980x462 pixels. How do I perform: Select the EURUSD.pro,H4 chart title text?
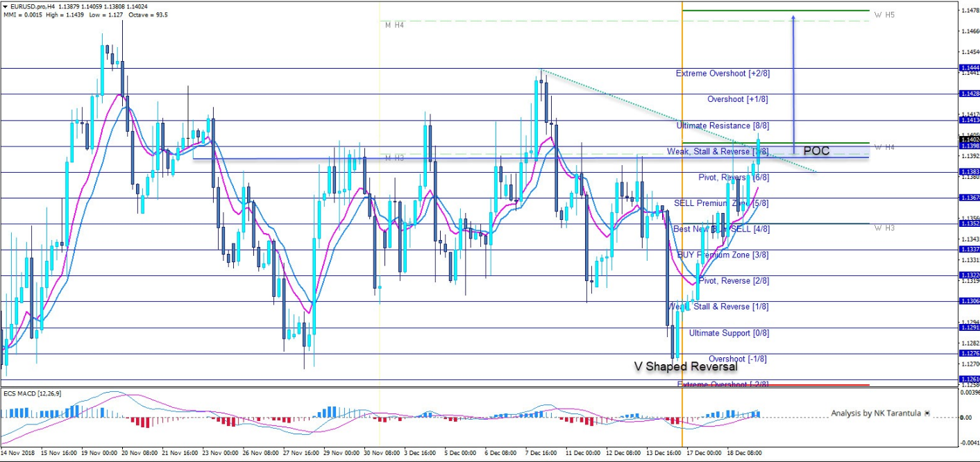33,6
